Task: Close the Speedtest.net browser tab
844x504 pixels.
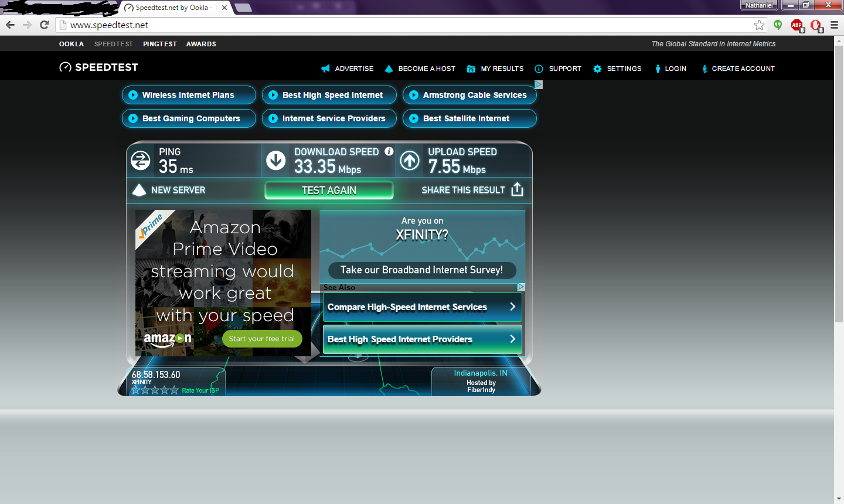Action: pos(224,8)
